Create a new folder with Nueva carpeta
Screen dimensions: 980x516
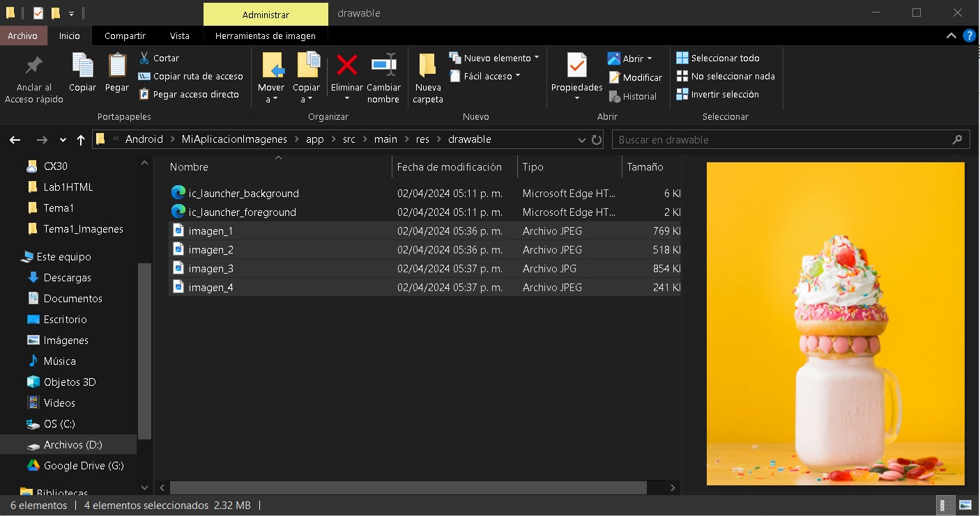(428, 65)
